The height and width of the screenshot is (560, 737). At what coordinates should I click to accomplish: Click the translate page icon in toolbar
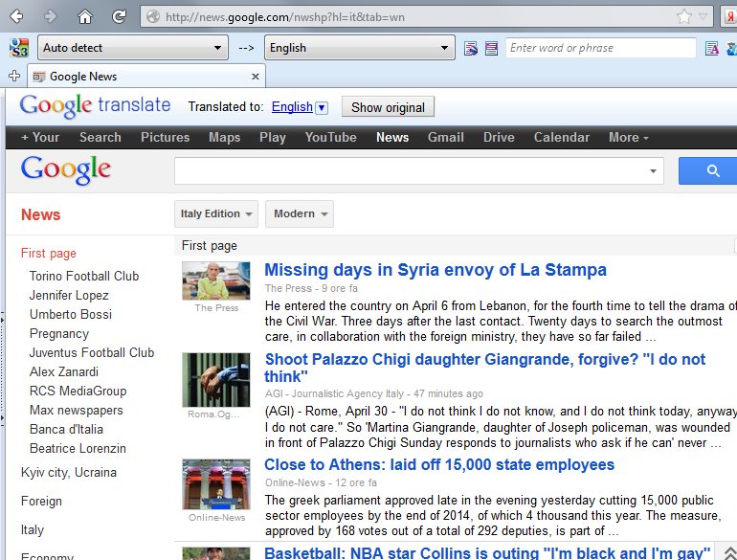(471, 48)
